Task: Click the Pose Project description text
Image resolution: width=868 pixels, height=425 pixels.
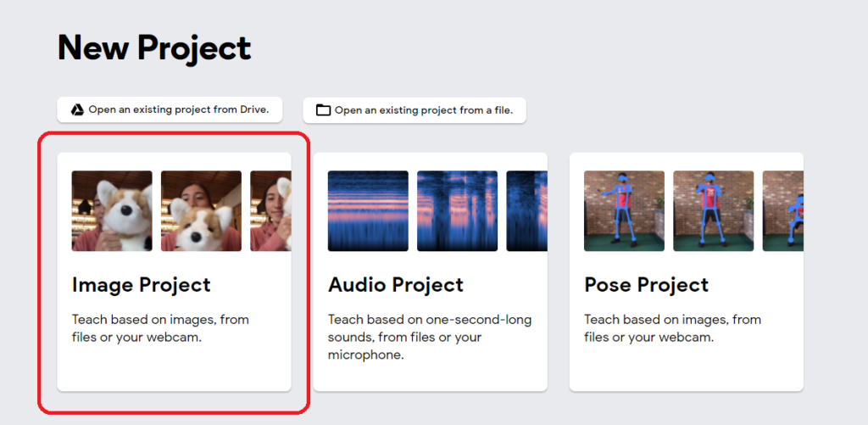Action: pyautogui.click(x=672, y=328)
